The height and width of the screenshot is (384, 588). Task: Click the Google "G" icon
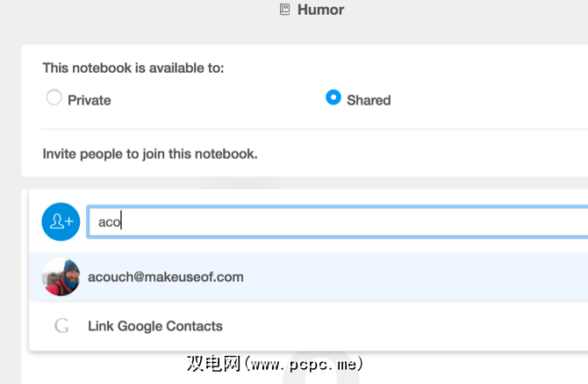point(61,326)
